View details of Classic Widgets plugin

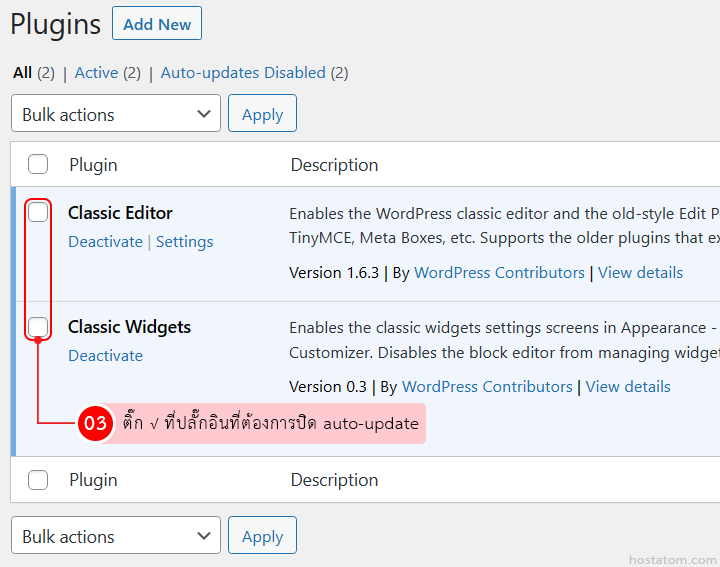628,387
